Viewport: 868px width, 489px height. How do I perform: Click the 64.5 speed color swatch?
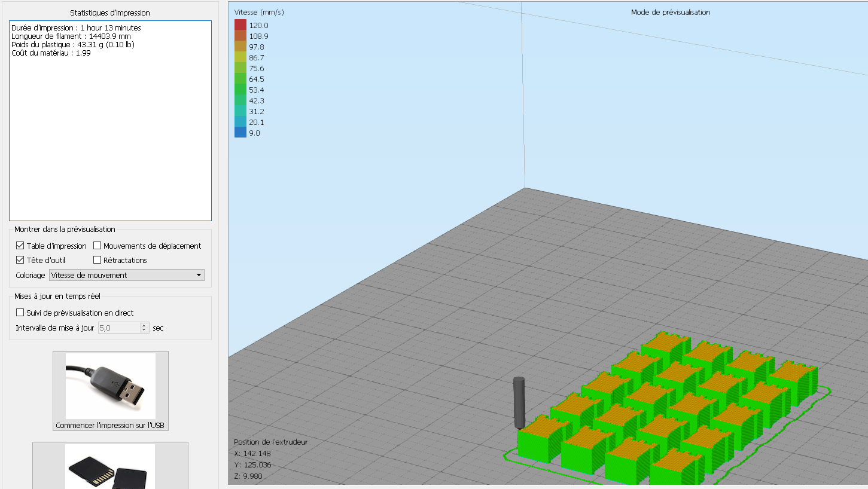240,79
